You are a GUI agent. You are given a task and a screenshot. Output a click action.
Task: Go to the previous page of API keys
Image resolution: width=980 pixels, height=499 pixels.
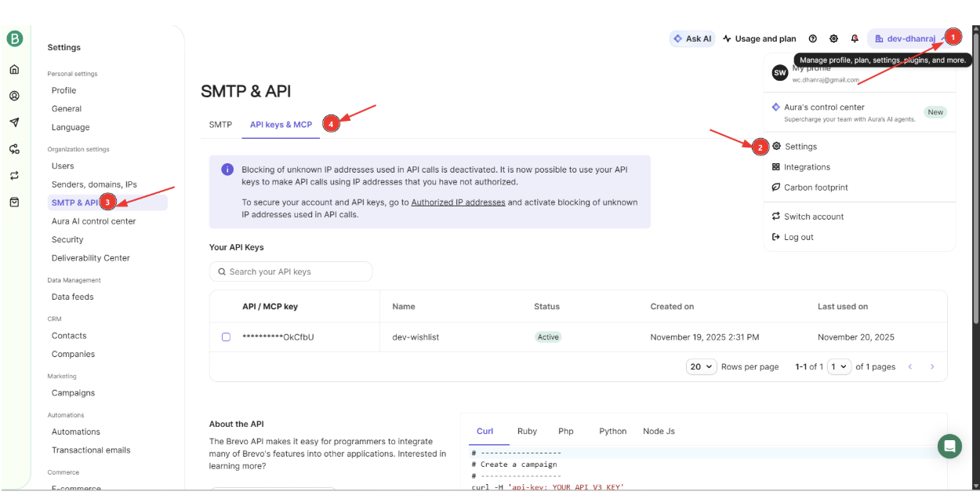point(910,366)
